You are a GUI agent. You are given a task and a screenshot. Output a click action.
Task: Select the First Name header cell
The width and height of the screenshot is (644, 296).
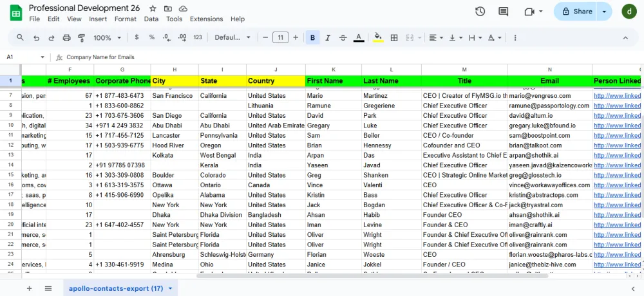pyautogui.click(x=334, y=81)
